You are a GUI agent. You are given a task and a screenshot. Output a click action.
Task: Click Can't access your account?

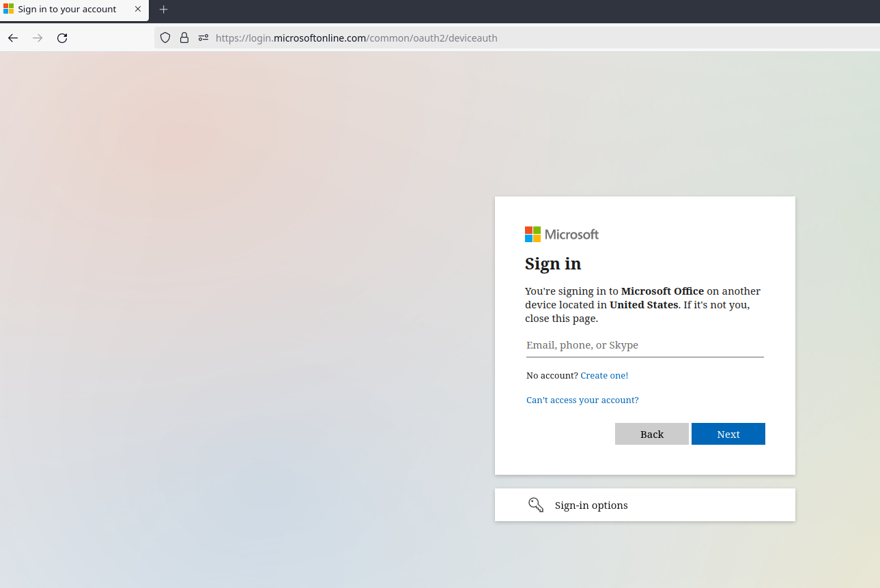pos(582,400)
